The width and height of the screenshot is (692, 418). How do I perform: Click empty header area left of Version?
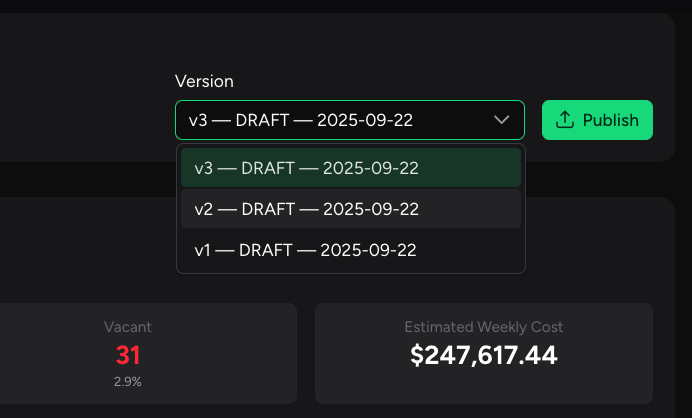tap(80, 90)
